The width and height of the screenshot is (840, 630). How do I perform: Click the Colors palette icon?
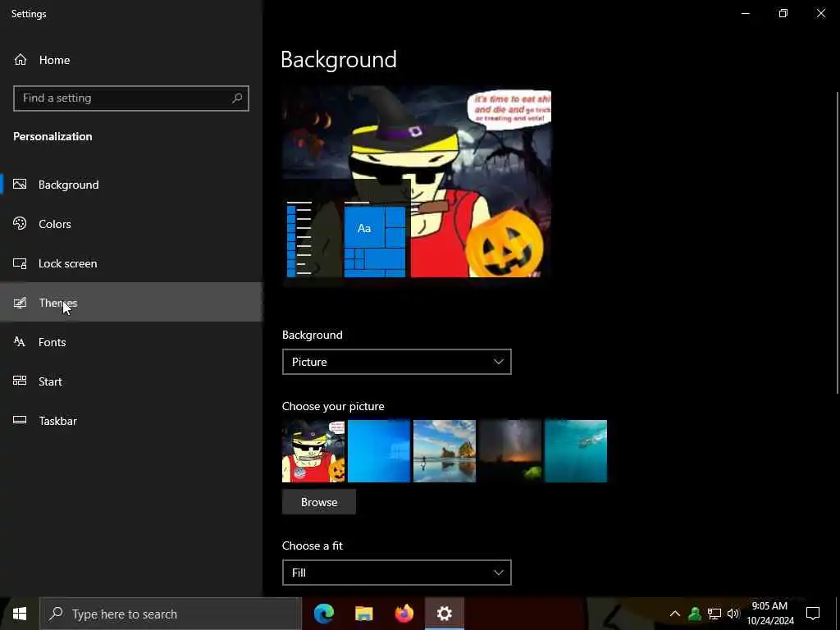point(20,223)
